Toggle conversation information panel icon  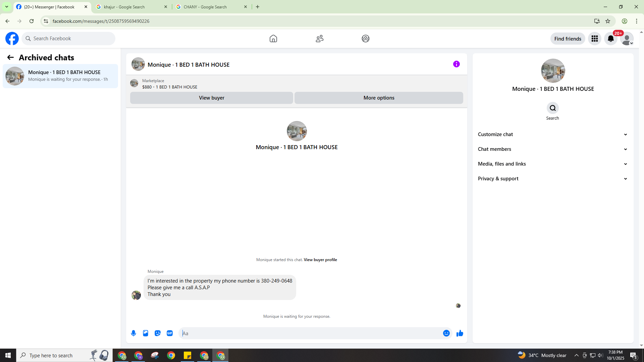pos(457,64)
